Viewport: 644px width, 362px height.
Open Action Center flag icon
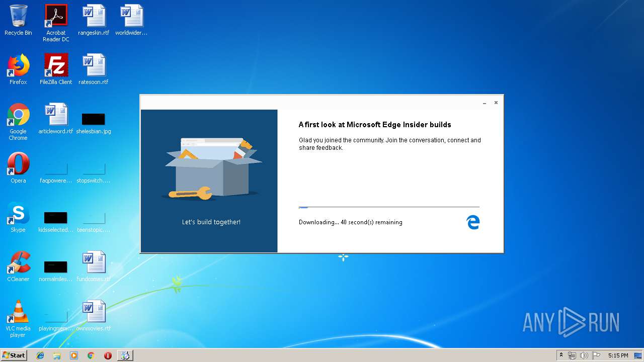(596, 355)
